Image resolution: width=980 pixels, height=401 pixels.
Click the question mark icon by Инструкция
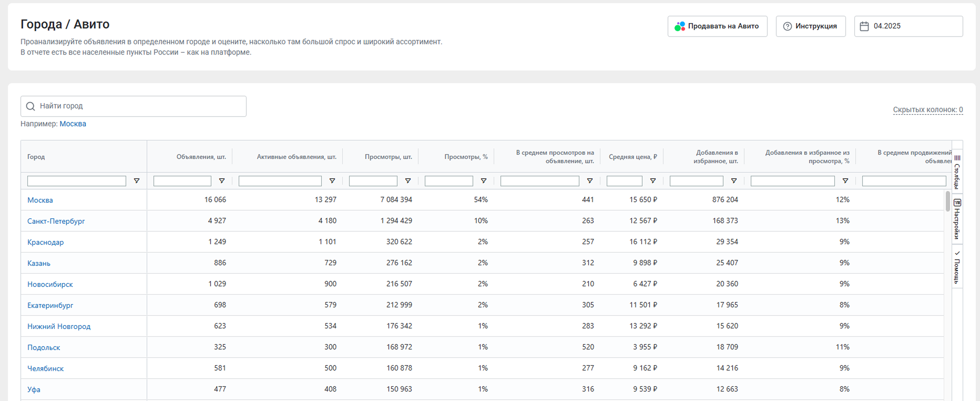coord(788,26)
